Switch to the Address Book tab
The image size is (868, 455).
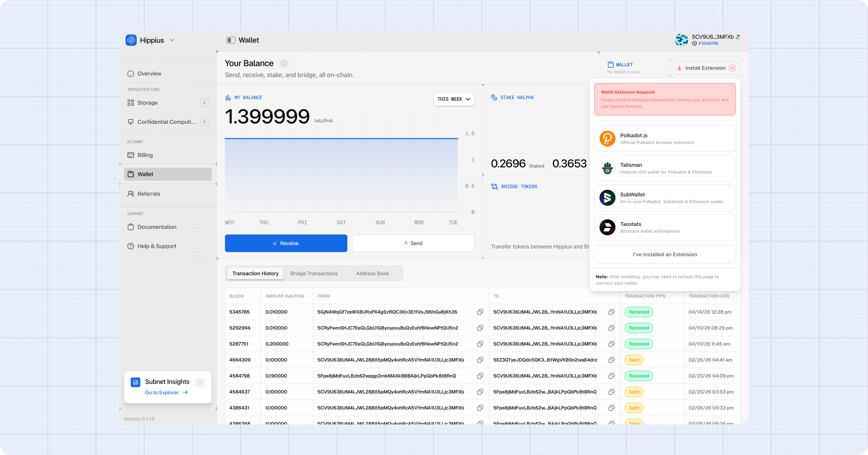pos(372,273)
